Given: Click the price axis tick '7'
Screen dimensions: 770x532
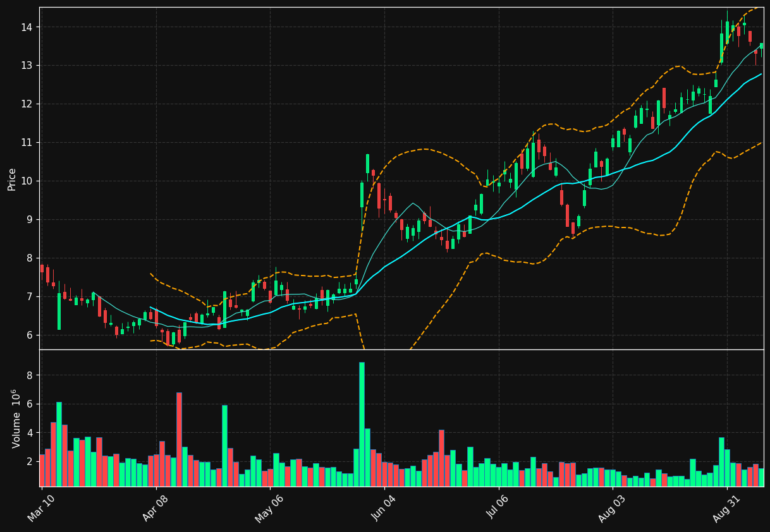Looking at the screenshot, I should (31, 297).
